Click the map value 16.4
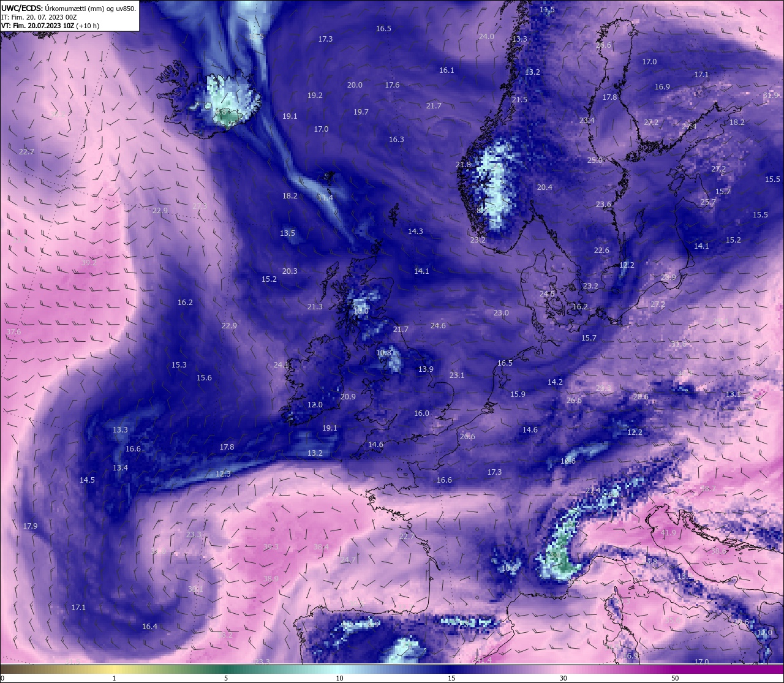The image size is (784, 683). (149, 627)
